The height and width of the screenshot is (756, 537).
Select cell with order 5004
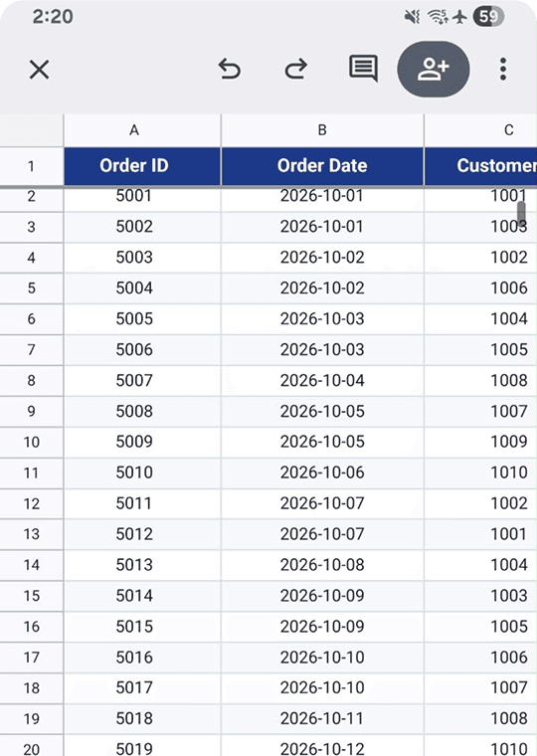pyautogui.click(x=142, y=288)
